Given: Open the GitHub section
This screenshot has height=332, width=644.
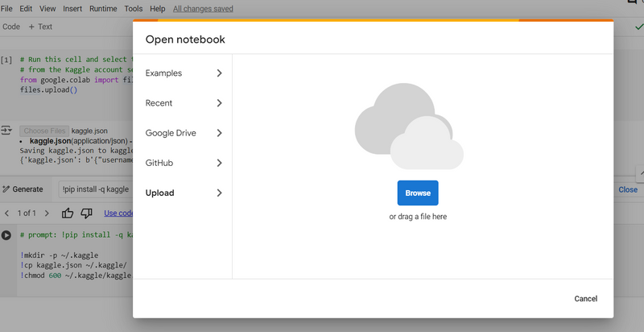Looking at the screenshot, I should (x=183, y=163).
